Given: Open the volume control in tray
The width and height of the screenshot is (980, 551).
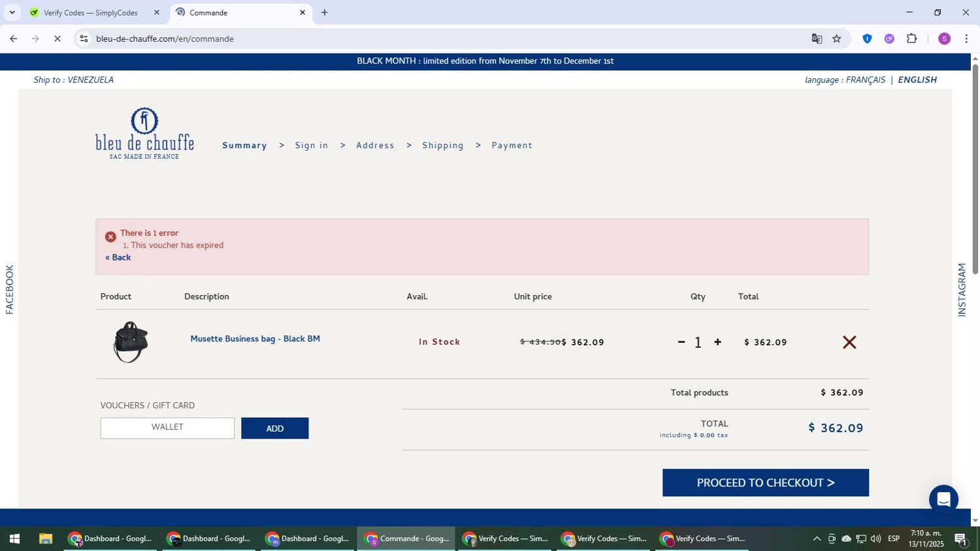Looking at the screenshot, I should [875, 539].
